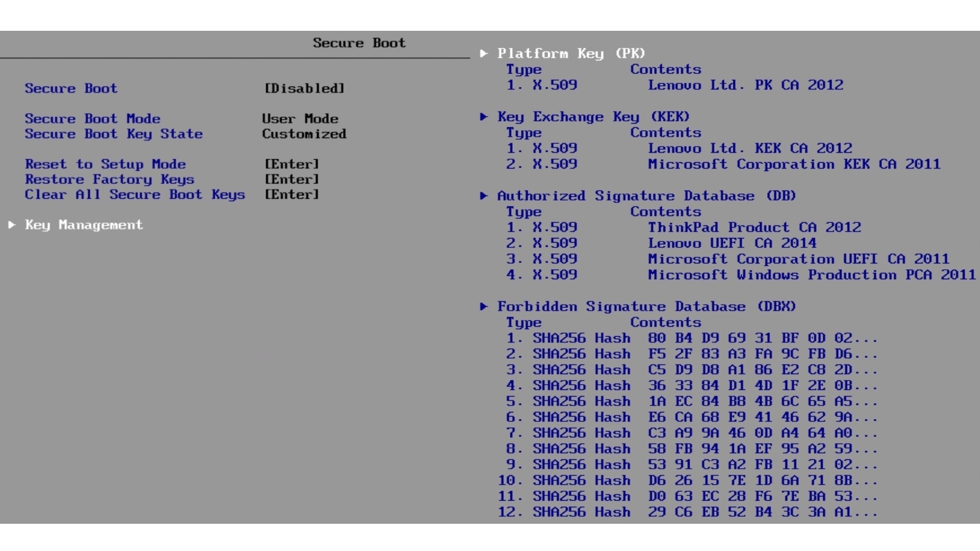The image size is (980, 551).
Task: Click the Contents header under Authorized Signature Database
Action: click(665, 212)
